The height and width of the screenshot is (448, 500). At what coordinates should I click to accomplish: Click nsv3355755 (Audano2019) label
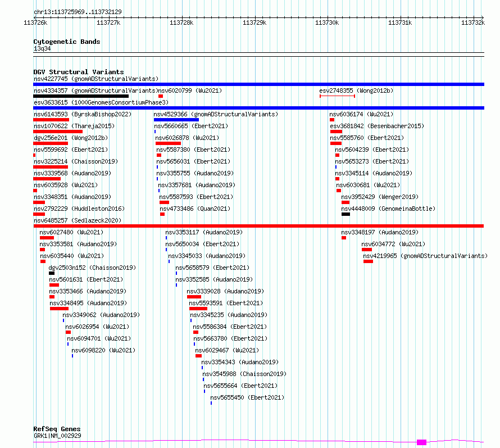pos(195,173)
